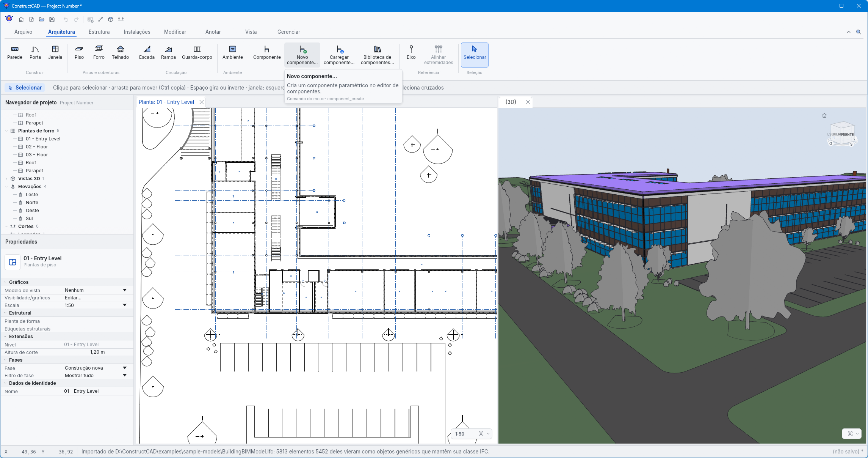Screen dimensions: 868x458
Task: Click the Nome field 01 - Entry Level
Action: coord(97,391)
